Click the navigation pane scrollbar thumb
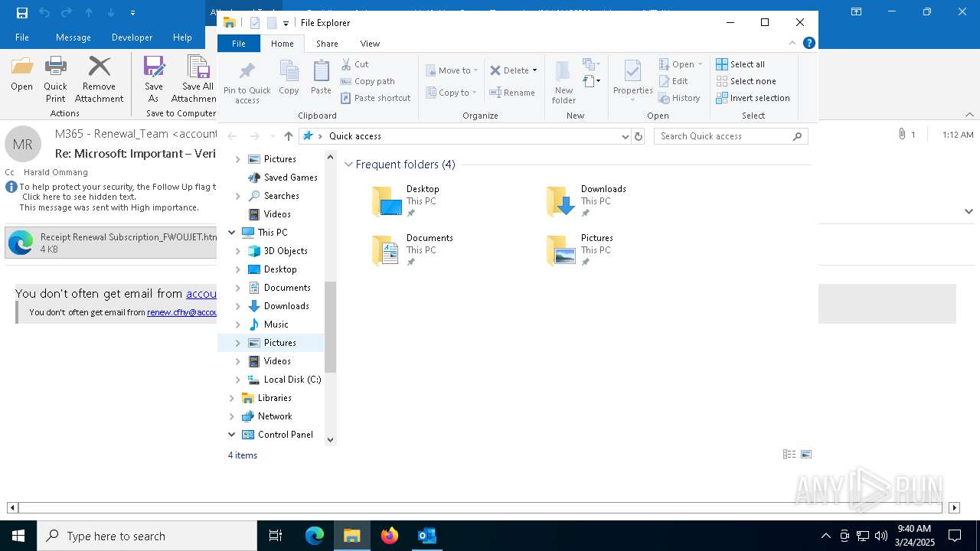 click(x=331, y=326)
